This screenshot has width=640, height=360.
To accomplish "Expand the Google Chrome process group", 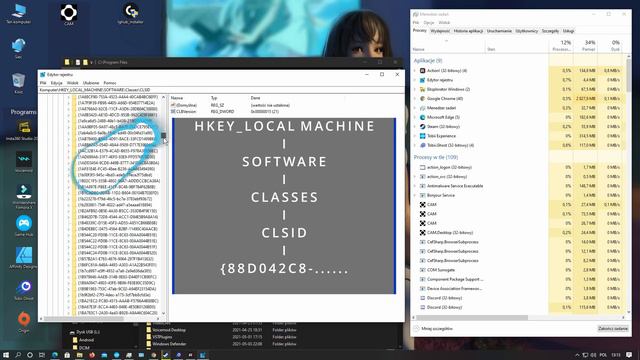I will coord(415,98).
